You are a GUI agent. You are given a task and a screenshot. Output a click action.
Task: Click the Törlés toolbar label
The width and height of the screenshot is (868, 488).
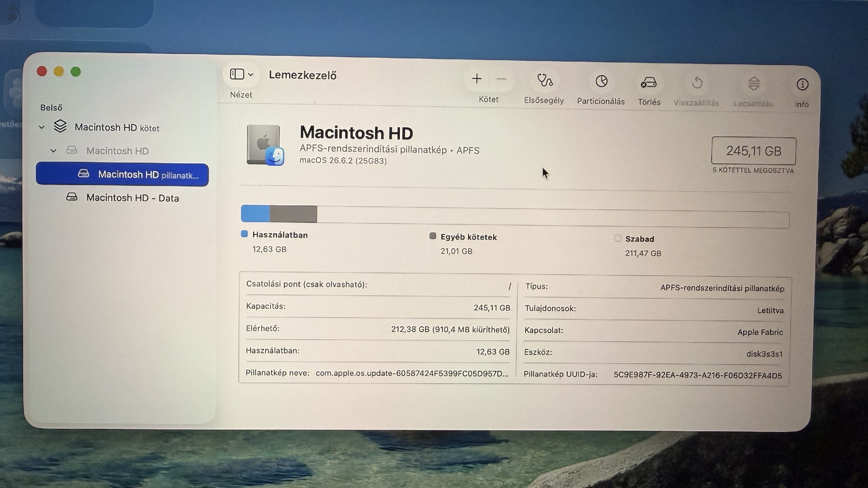(649, 102)
